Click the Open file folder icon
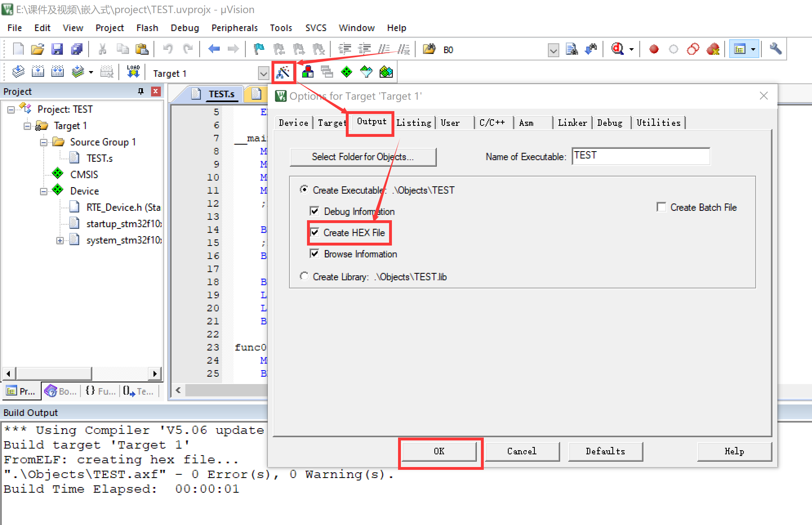 click(x=37, y=49)
